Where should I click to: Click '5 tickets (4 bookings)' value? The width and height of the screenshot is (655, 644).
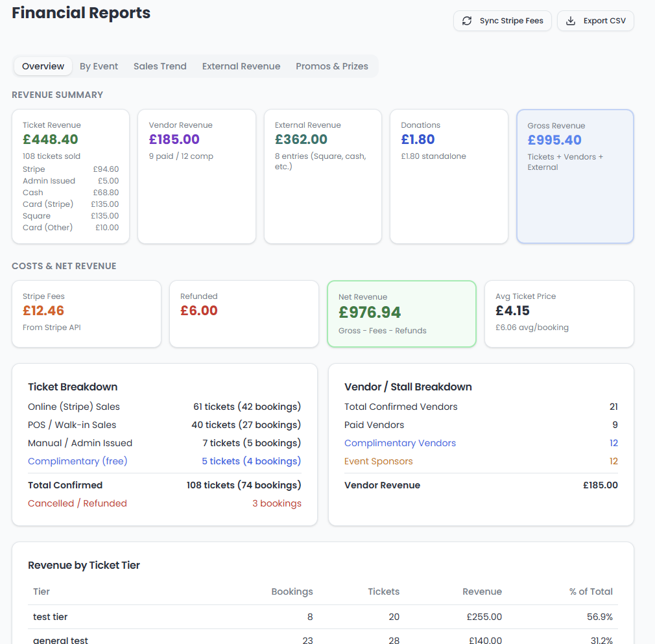point(252,461)
